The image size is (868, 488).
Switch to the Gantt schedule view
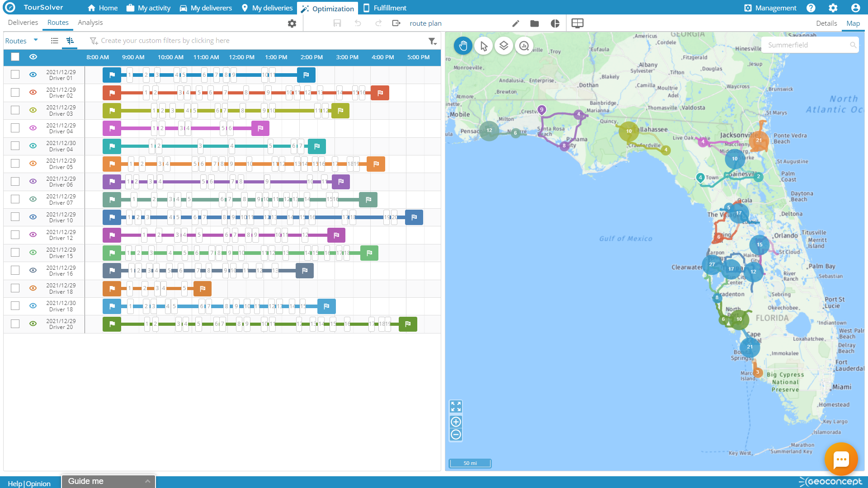(69, 41)
